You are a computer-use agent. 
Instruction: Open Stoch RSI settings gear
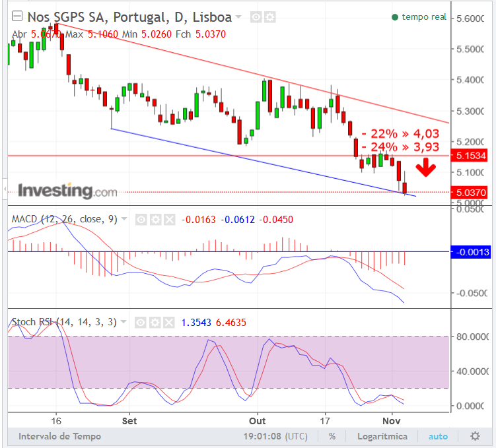point(155,323)
